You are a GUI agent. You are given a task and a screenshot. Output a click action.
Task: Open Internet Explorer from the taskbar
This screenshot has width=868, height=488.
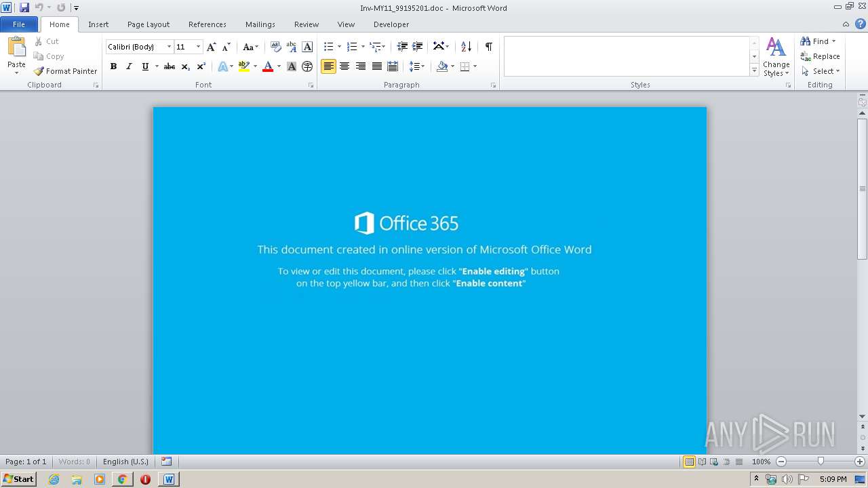(54, 479)
